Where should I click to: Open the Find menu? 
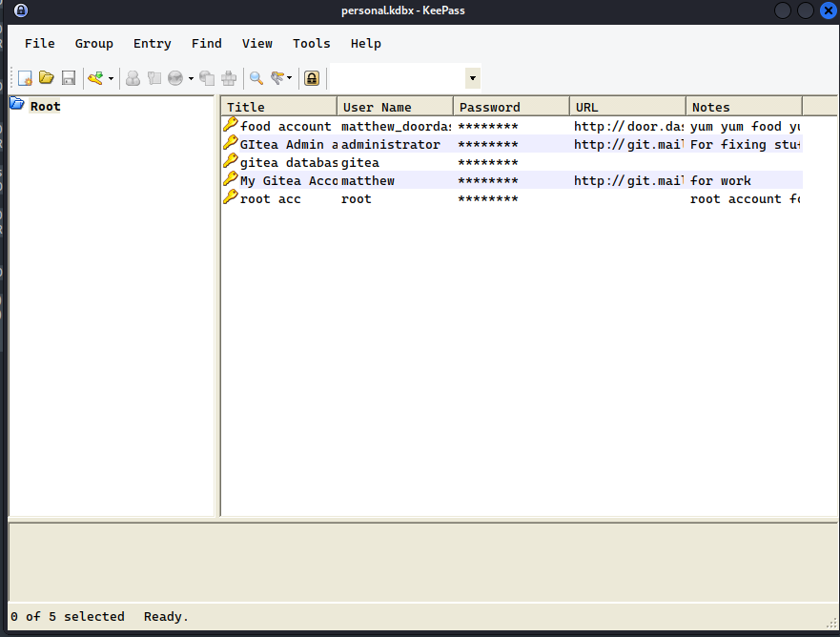pos(206,44)
